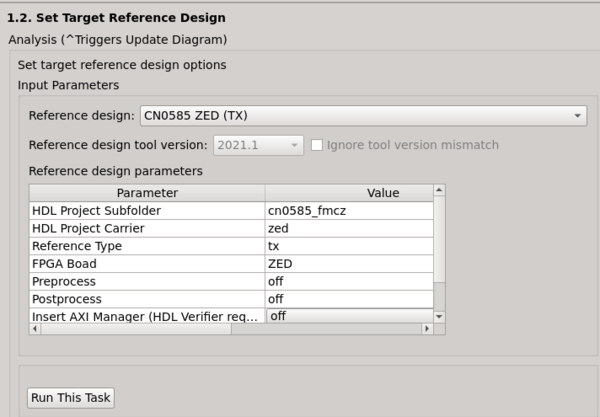The width and height of the screenshot is (600, 417).
Task: Edit the Reference Type value tx
Action: tap(348, 246)
